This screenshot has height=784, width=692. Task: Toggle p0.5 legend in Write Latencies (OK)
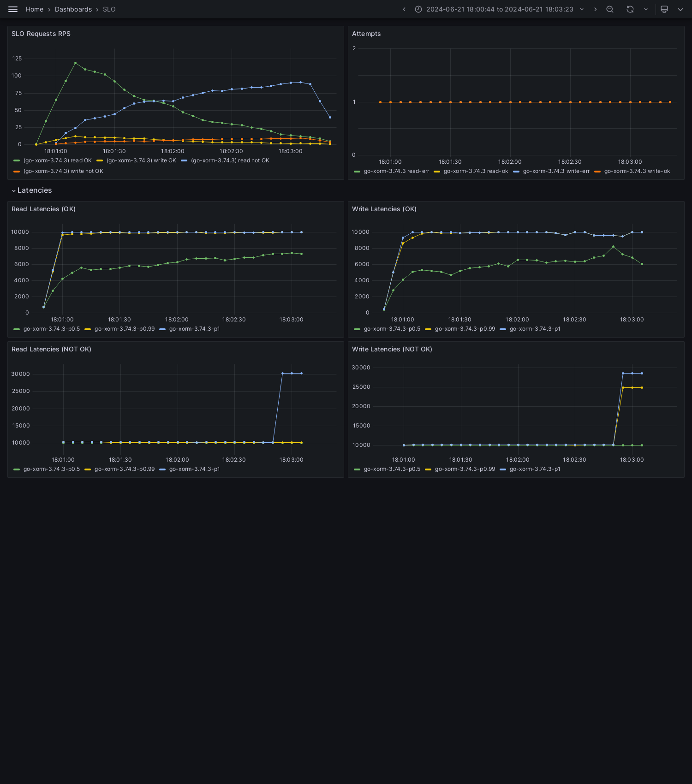[392, 329]
